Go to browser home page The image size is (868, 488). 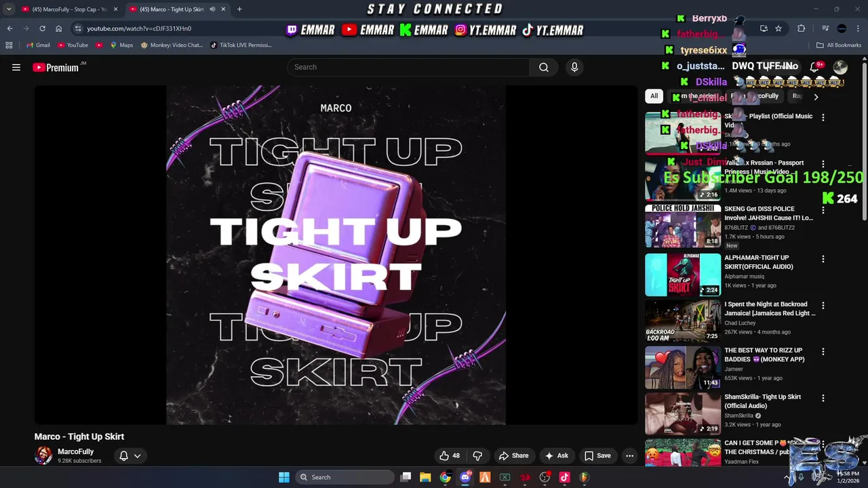tap(58, 28)
